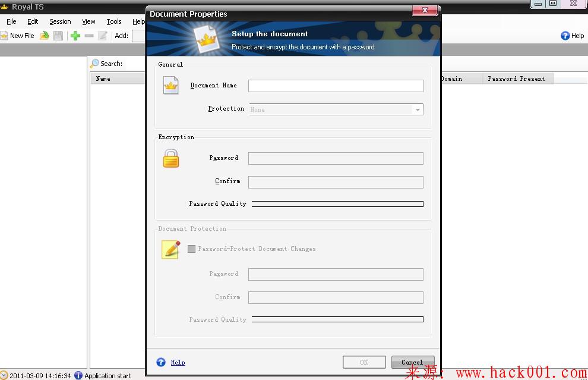Click the Document Protection Password Quality bar
Viewport: 588px width, 380px height.
click(337, 319)
